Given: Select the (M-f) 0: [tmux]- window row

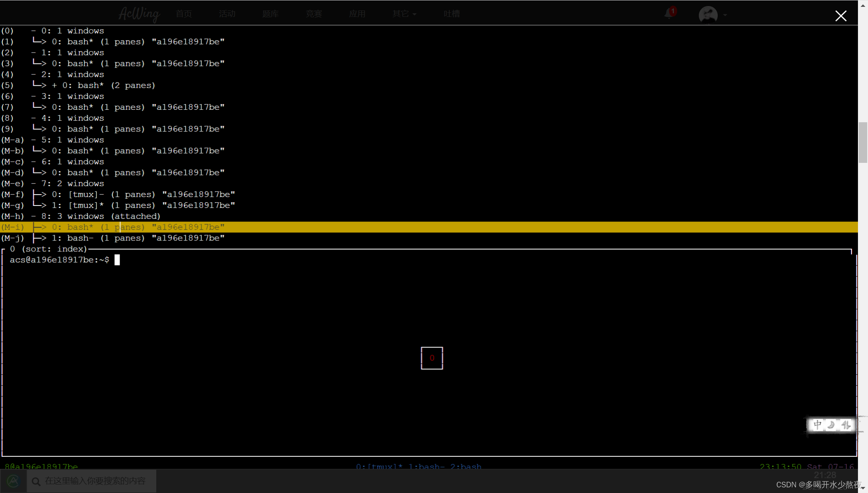Looking at the screenshot, I should (x=429, y=195).
